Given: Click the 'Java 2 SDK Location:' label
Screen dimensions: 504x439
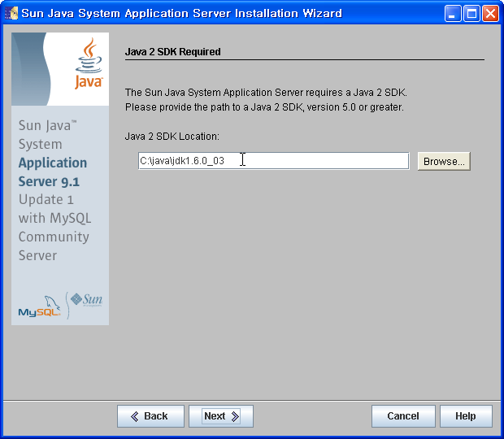Looking at the screenshot, I should tap(172, 137).
